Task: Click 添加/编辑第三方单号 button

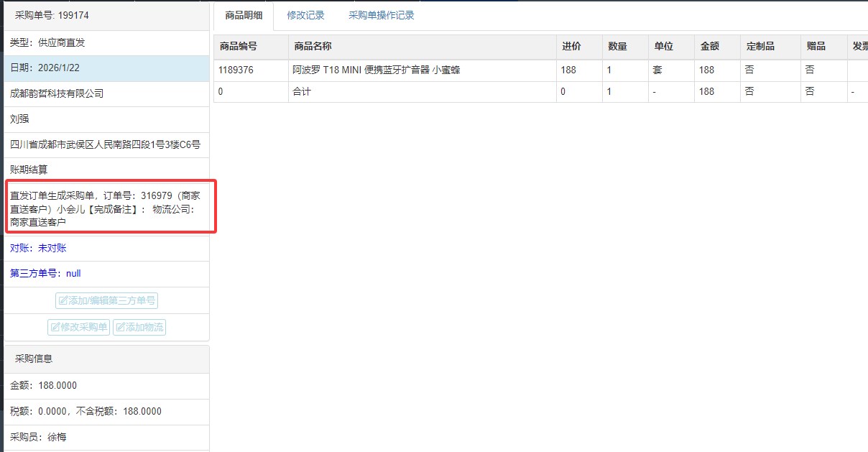Action: [106, 301]
